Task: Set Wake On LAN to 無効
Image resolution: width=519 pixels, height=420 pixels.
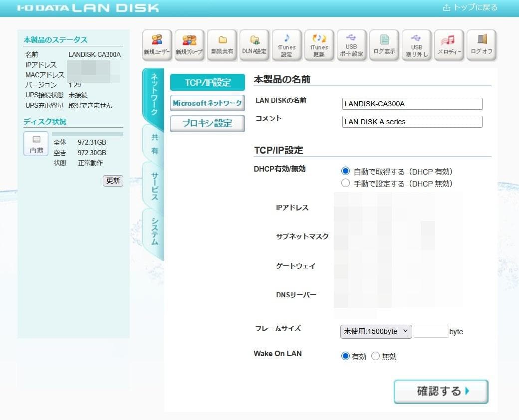Action: pos(375,356)
